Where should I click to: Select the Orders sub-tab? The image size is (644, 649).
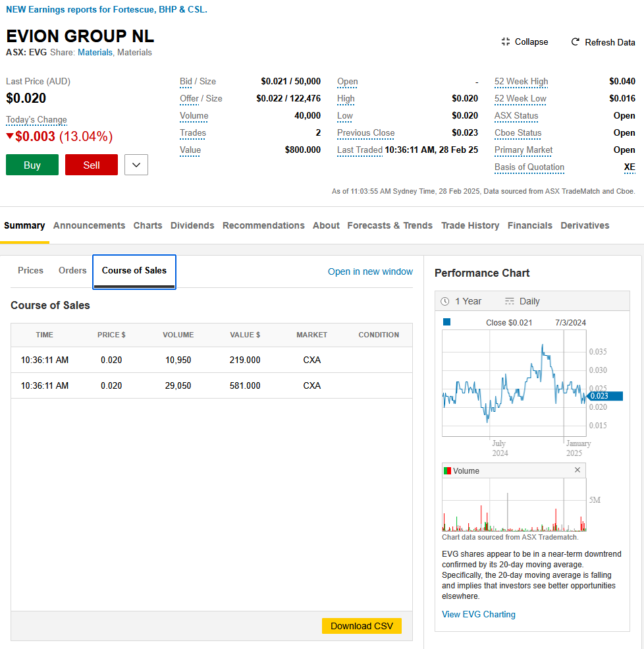[72, 270]
